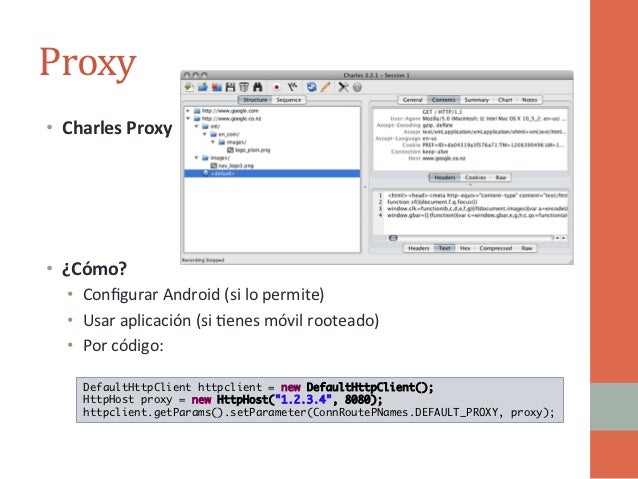Screen dimensions: 638x479
Task: Select the Compressed tab in the response pane
Action: (496, 248)
